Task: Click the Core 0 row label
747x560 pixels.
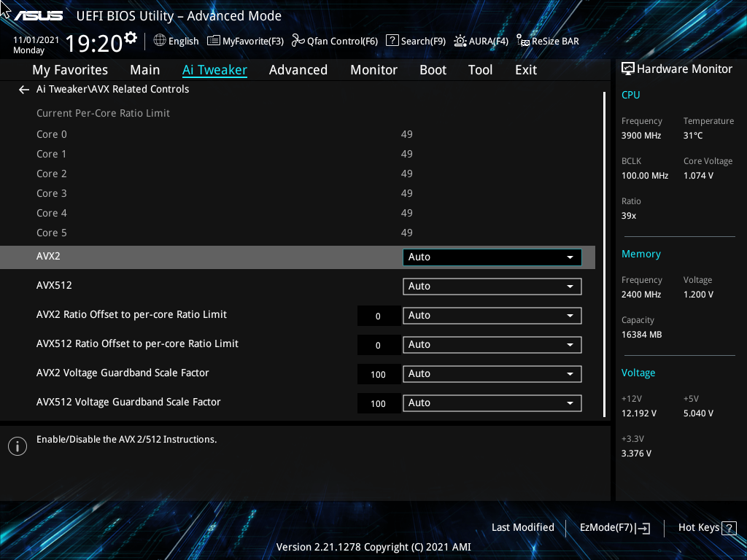Action: 52,134
